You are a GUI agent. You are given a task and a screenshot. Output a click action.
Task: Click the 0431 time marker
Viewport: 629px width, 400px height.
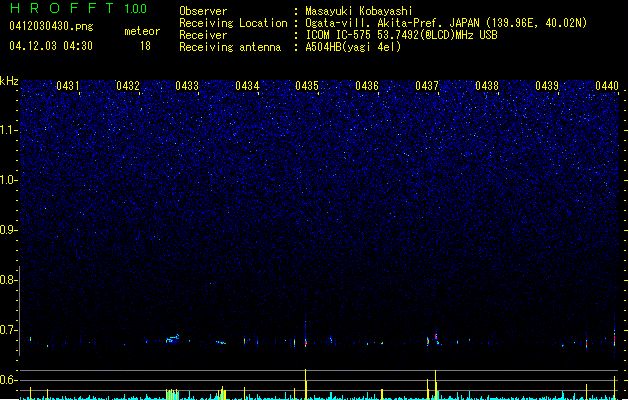click(x=67, y=86)
